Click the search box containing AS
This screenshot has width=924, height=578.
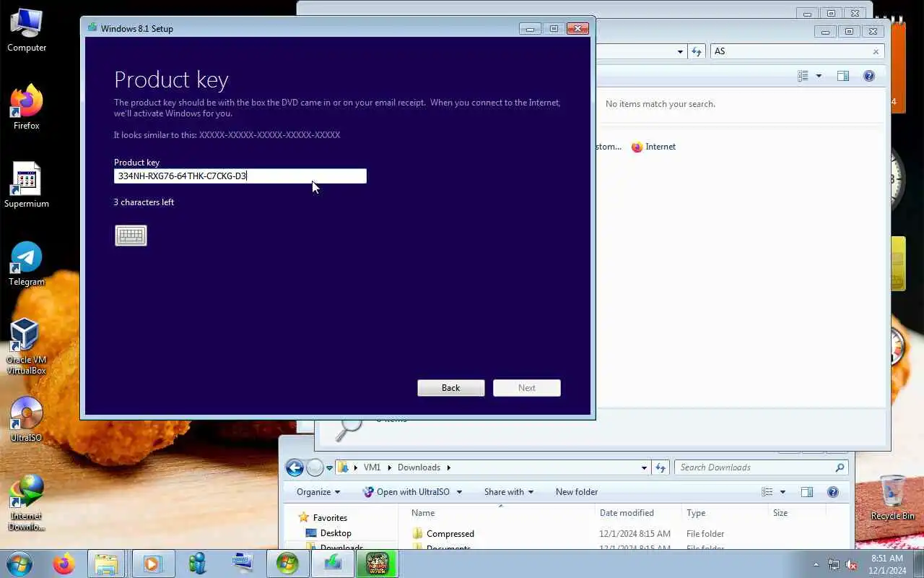(790, 51)
